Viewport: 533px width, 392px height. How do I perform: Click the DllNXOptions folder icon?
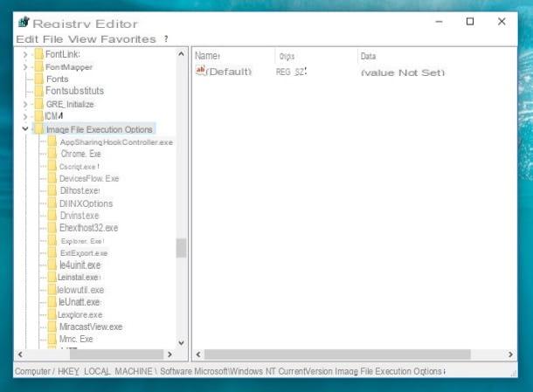[x=52, y=203]
